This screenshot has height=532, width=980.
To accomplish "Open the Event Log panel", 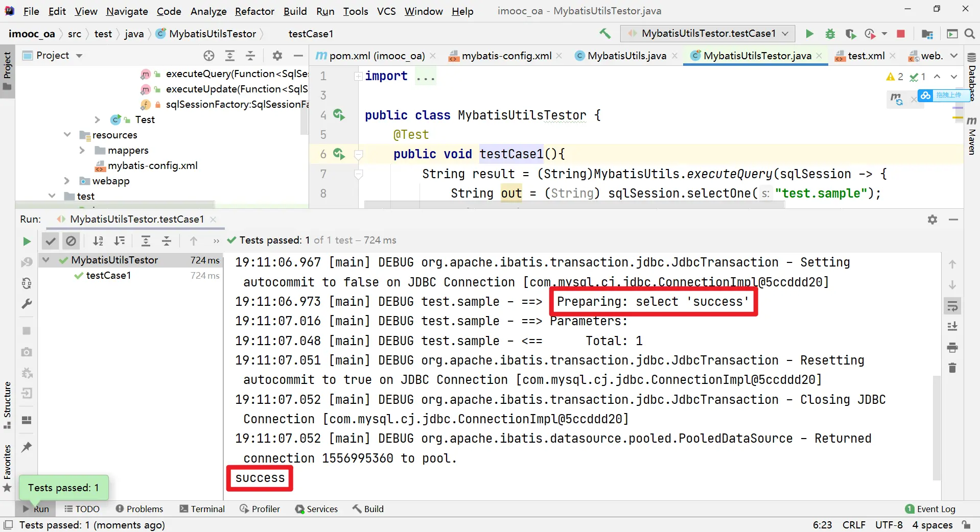I will pyautogui.click(x=930, y=509).
